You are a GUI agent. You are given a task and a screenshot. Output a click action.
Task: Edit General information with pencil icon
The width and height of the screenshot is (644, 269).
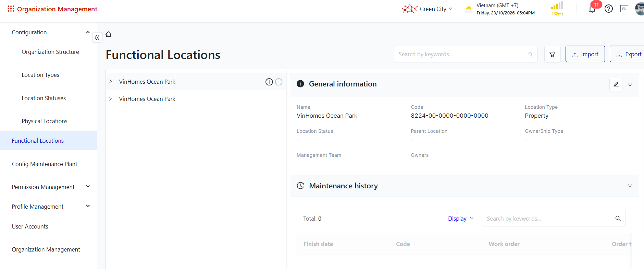coord(616,84)
